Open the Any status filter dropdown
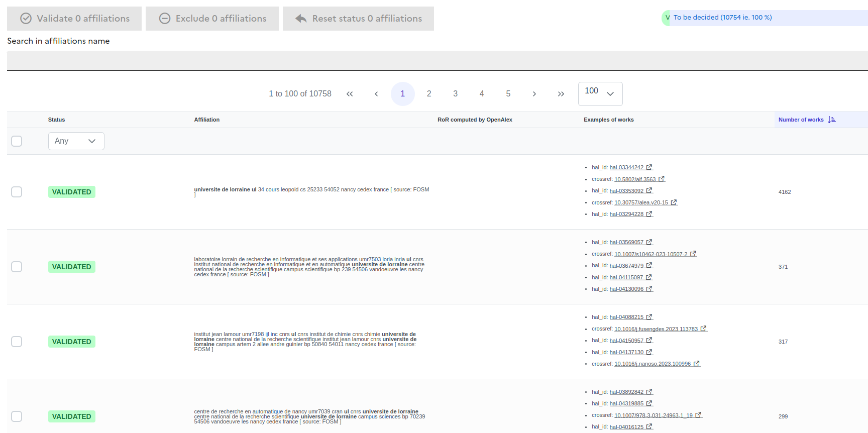The width and height of the screenshot is (868, 433). [76, 141]
